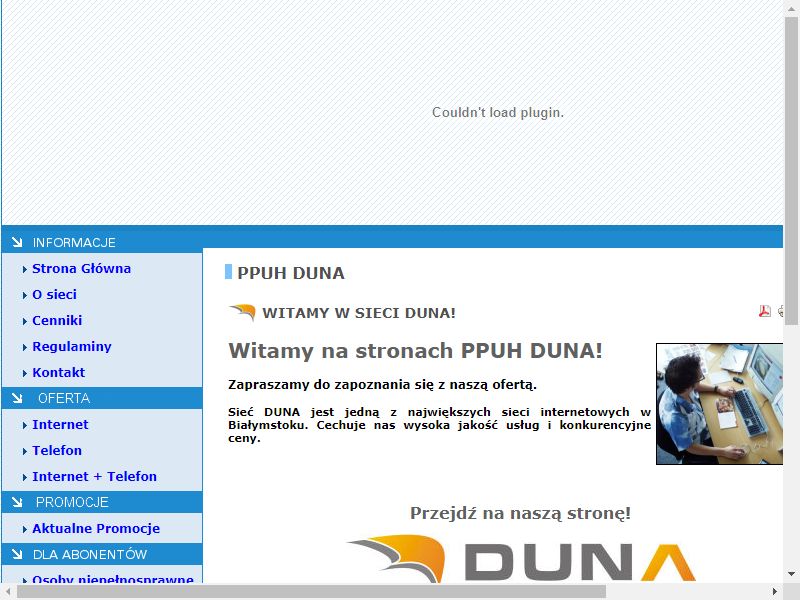Click the PPUH DUNA page heading
This screenshot has height=600, width=800.
click(291, 273)
